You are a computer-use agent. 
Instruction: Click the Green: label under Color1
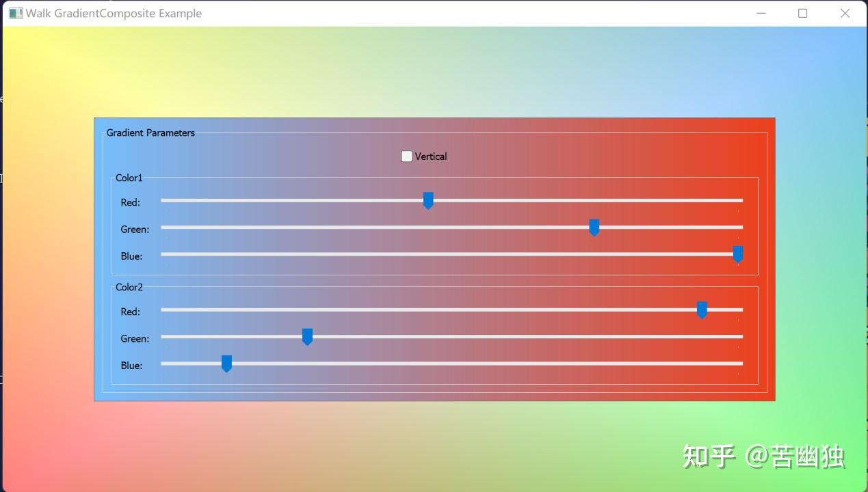[x=135, y=230]
